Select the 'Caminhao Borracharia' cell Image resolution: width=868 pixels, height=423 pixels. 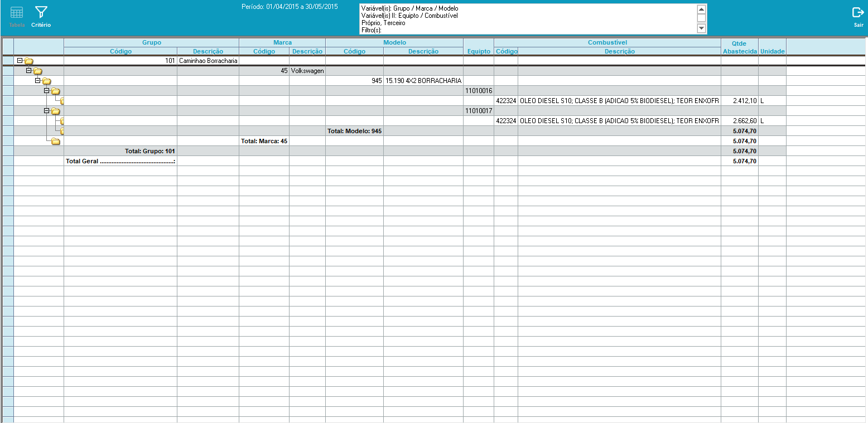point(208,61)
